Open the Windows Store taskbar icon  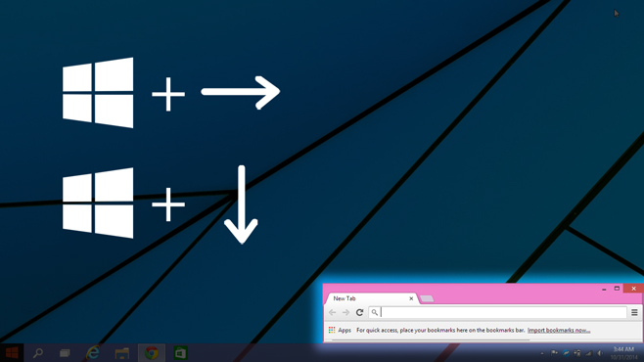click(180, 353)
